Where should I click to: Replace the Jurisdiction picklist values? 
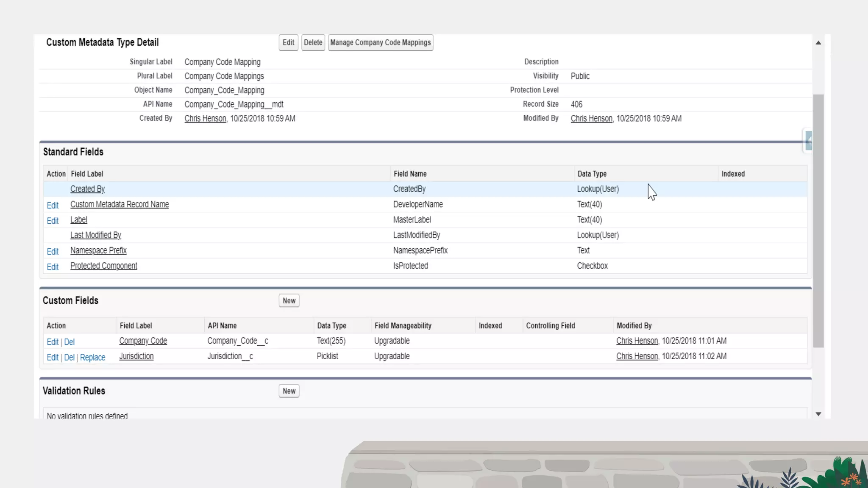(x=92, y=358)
